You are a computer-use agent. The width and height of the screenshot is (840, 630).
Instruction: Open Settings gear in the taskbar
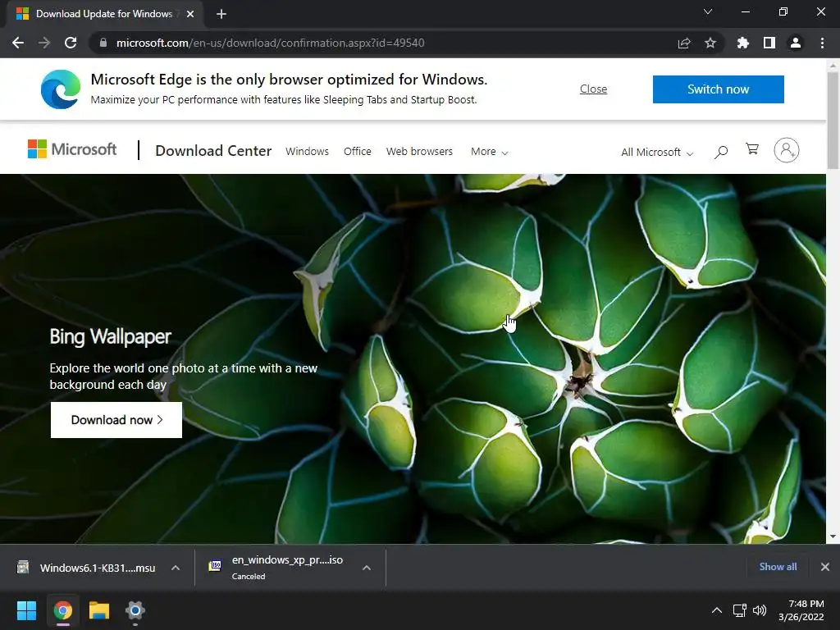pos(135,610)
